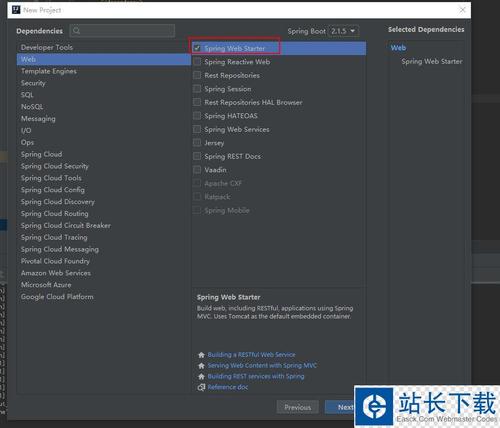The width and height of the screenshot is (500, 428).
Task: Select Google Cloud Platform category
Action: [x=104, y=297]
